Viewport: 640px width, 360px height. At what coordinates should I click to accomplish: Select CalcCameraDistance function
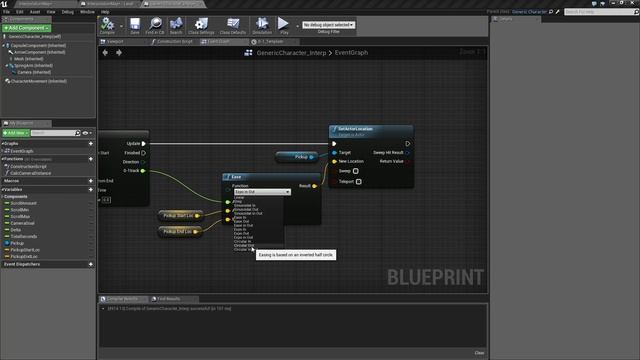31,173
